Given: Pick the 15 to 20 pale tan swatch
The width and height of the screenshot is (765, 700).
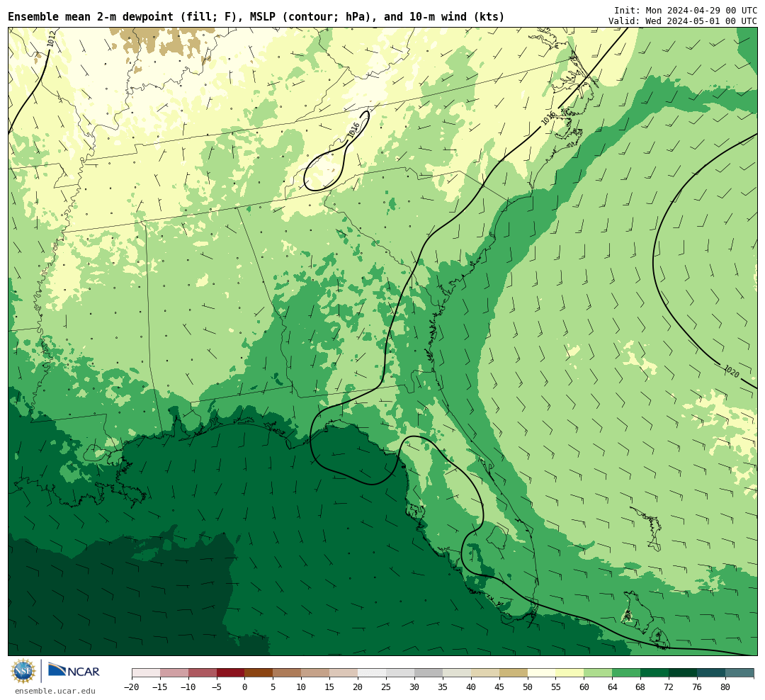Looking at the screenshot, I should 344,672.
